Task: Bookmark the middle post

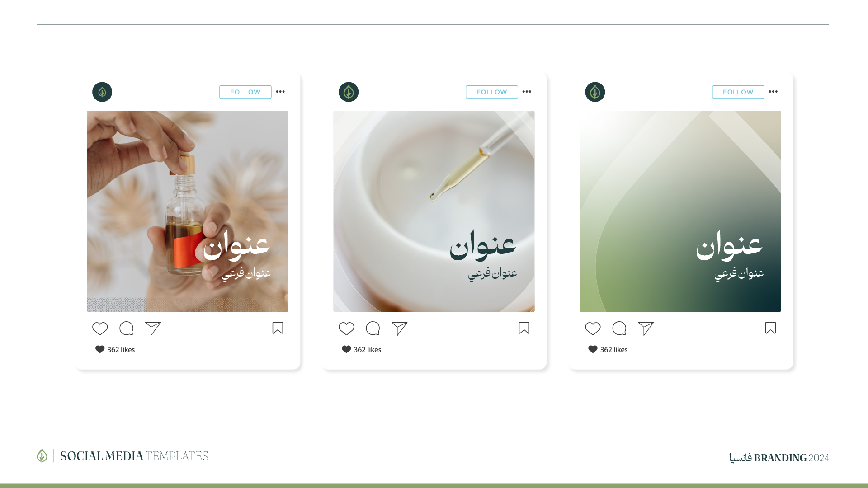Action: pos(524,328)
